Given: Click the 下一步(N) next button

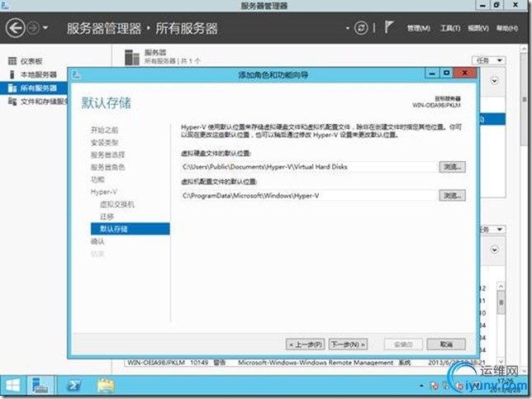Looking at the screenshot, I should point(348,344).
